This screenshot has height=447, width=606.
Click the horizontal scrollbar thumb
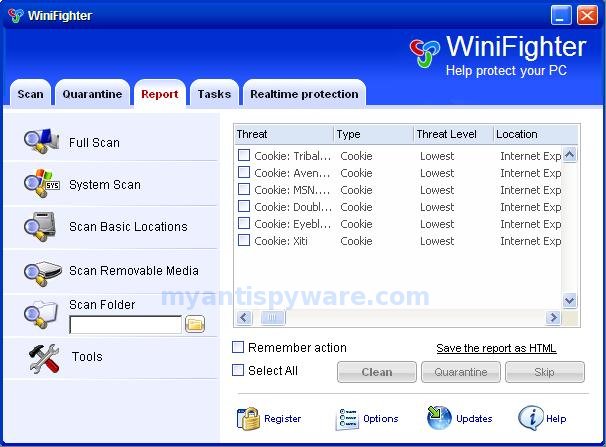pyautogui.click(x=272, y=318)
